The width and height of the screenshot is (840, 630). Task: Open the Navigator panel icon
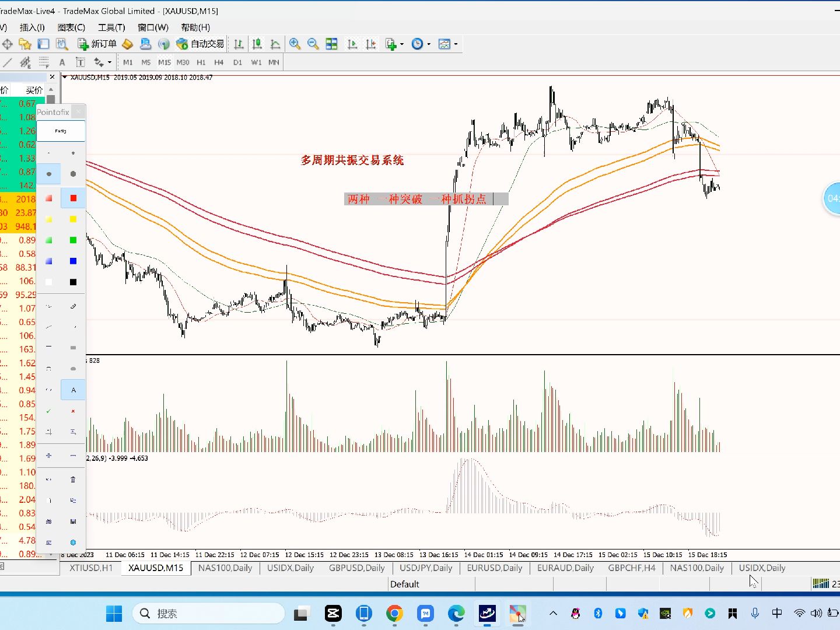(43, 44)
